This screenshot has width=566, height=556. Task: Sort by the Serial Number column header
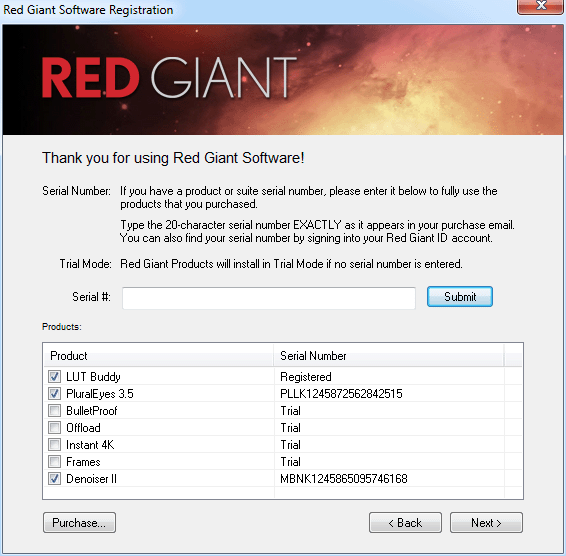click(x=388, y=356)
